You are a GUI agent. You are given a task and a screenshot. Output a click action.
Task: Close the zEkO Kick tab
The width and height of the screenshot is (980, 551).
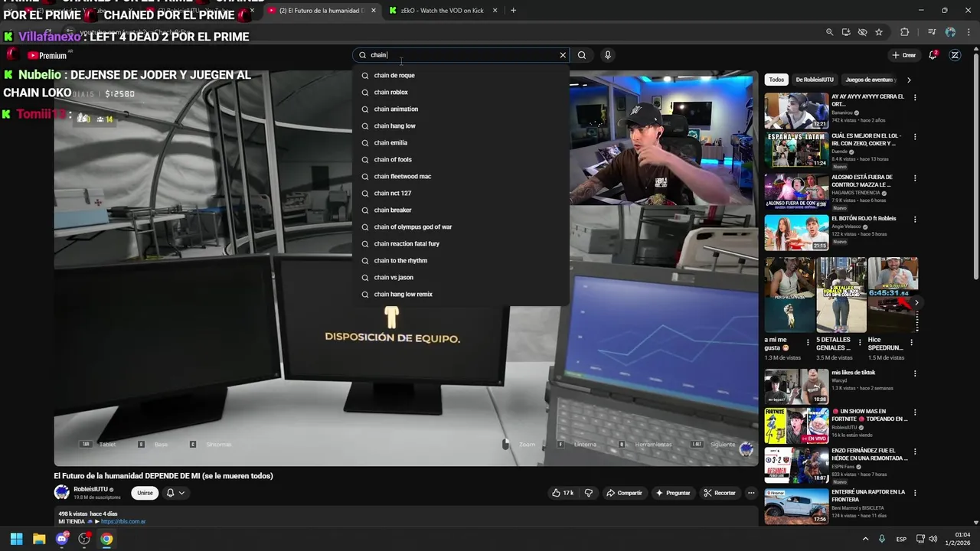(x=495, y=11)
